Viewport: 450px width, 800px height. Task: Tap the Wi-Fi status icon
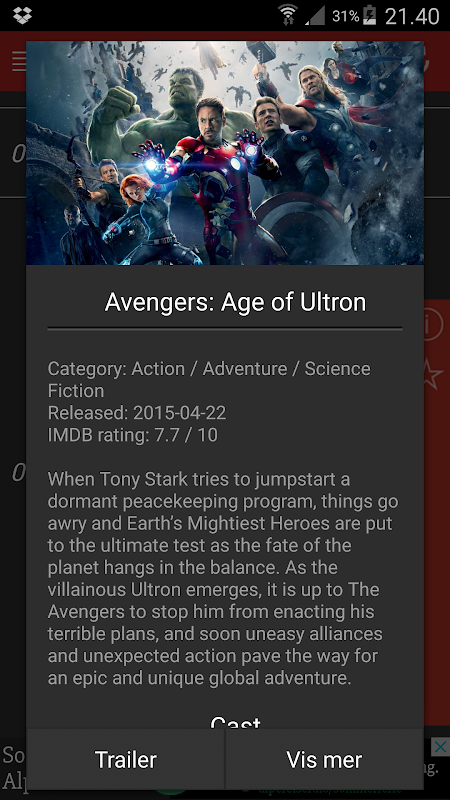tap(288, 15)
